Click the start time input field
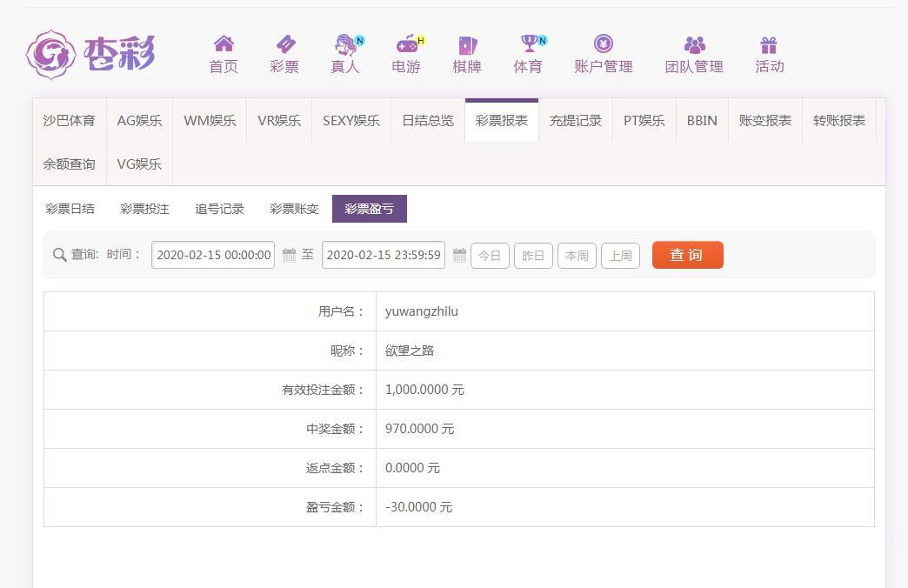The height and width of the screenshot is (588, 908). [x=213, y=255]
